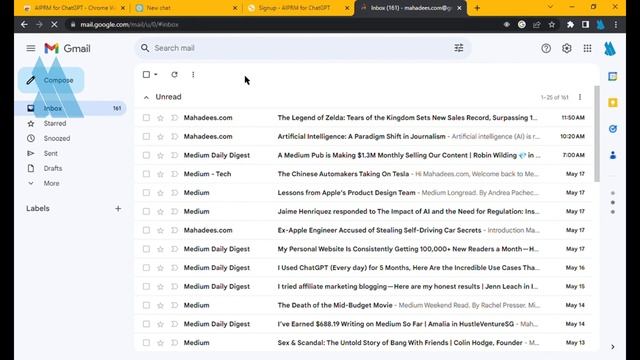
Task: Refresh the inbox
Action: click(x=174, y=74)
